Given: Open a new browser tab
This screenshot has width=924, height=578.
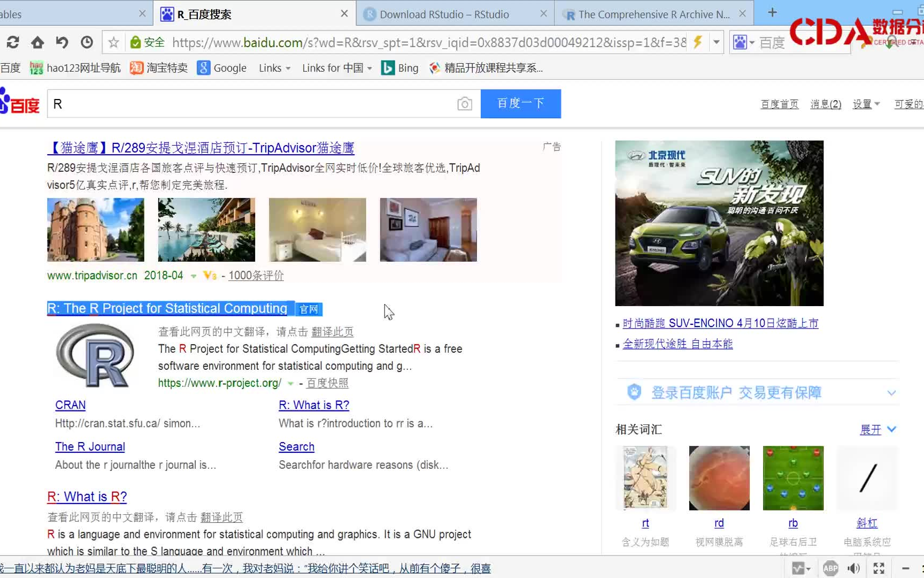Looking at the screenshot, I should pyautogui.click(x=772, y=12).
